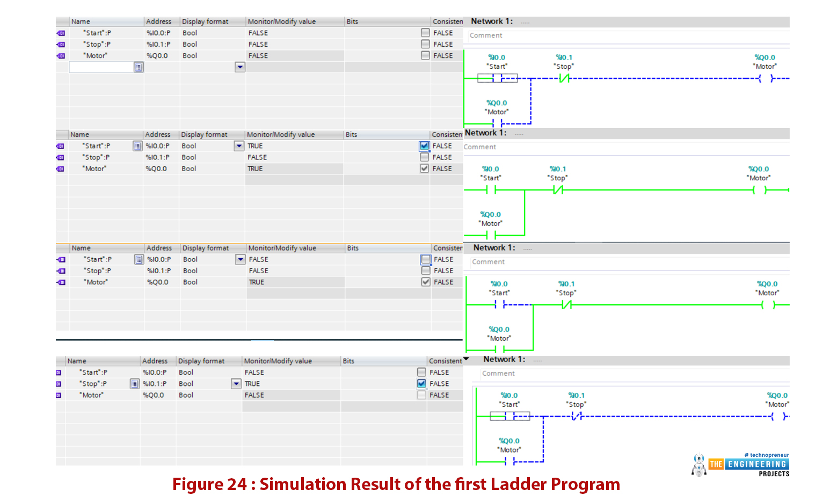Tick the Start checkbox where only Motor is TRUE
823x504 pixels.
pos(426,259)
